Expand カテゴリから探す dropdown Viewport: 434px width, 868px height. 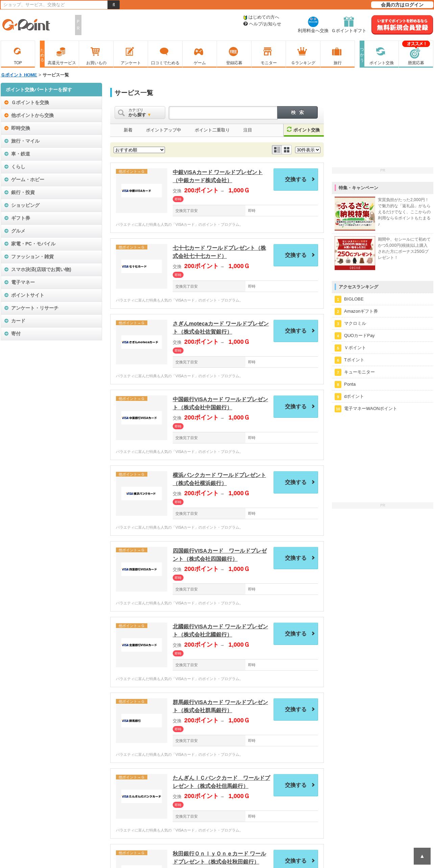pos(140,113)
